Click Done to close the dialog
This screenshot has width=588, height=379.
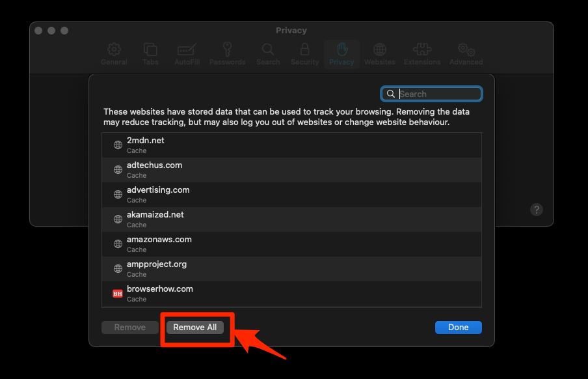coord(459,328)
